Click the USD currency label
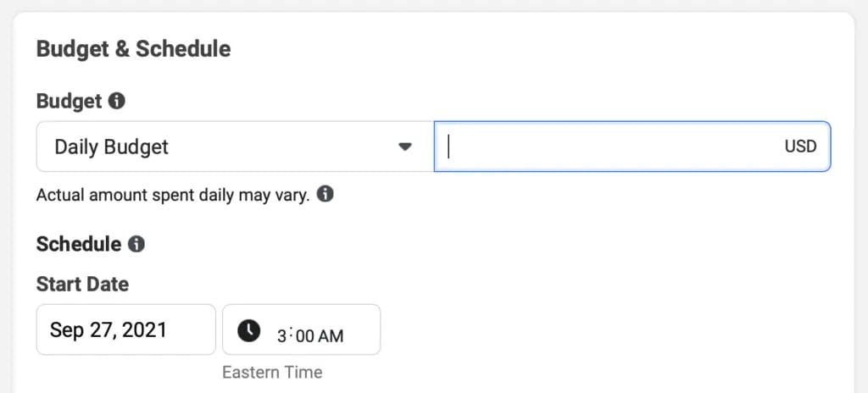This screenshot has height=393, width=868. click(800, 147)
